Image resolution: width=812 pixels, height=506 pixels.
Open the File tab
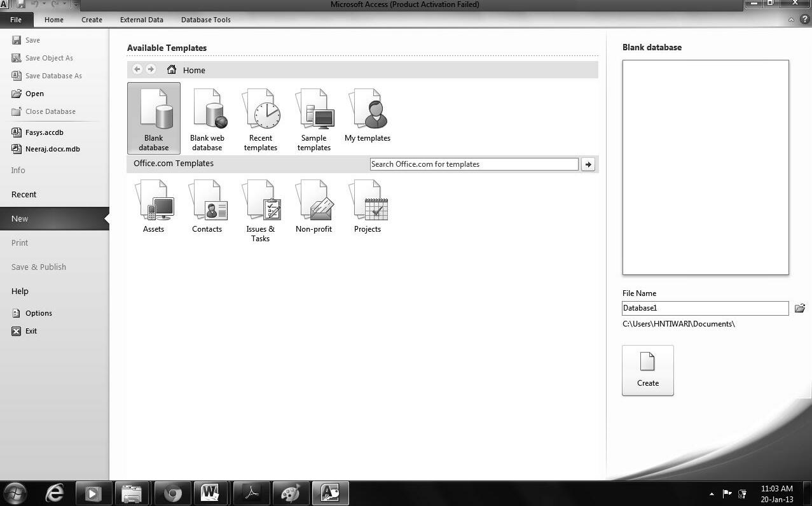click(16, 20)
